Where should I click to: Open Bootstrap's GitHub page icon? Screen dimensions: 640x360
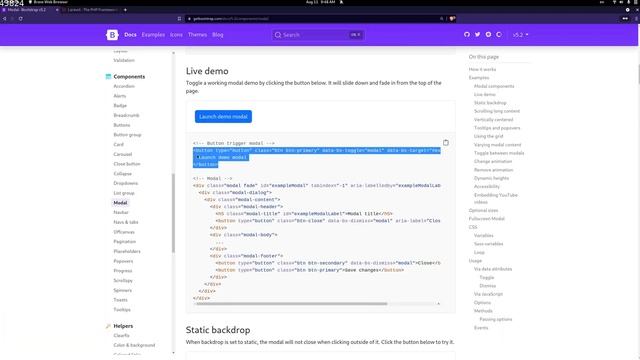[467, 35]
